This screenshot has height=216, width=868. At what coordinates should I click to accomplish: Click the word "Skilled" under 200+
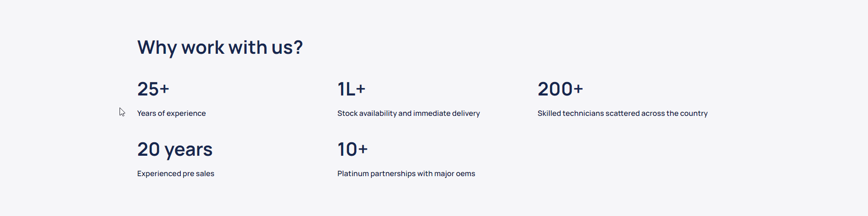(549, 114)
